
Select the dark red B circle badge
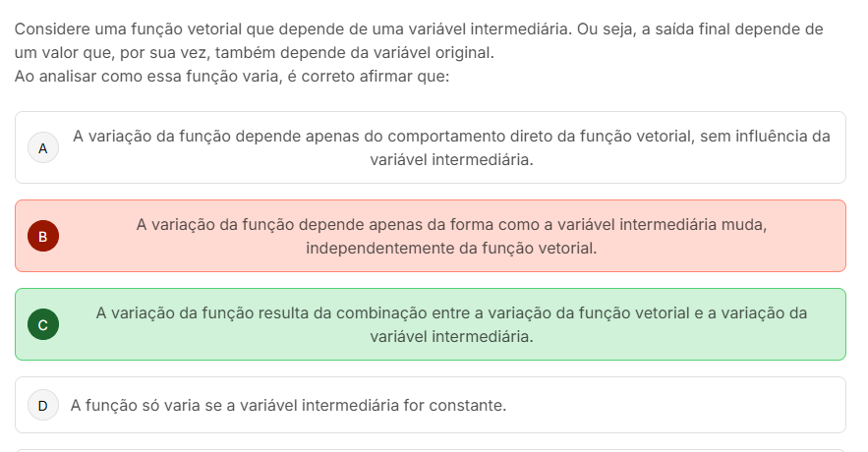click(x=43, y=236)
